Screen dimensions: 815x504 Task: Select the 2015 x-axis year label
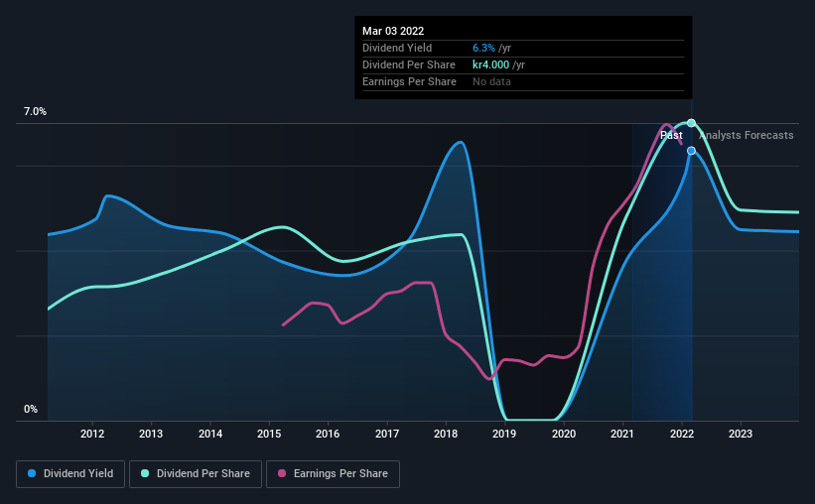pos(269,434)
